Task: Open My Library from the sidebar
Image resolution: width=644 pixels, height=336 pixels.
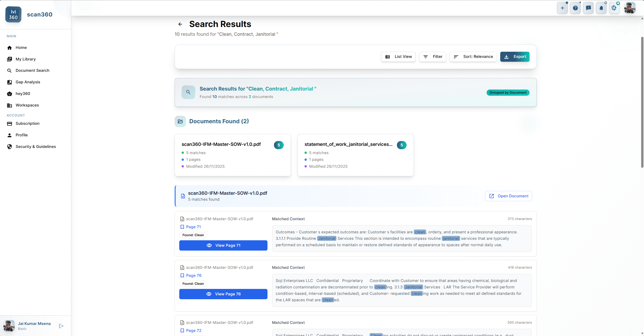Action: (25, 59)
